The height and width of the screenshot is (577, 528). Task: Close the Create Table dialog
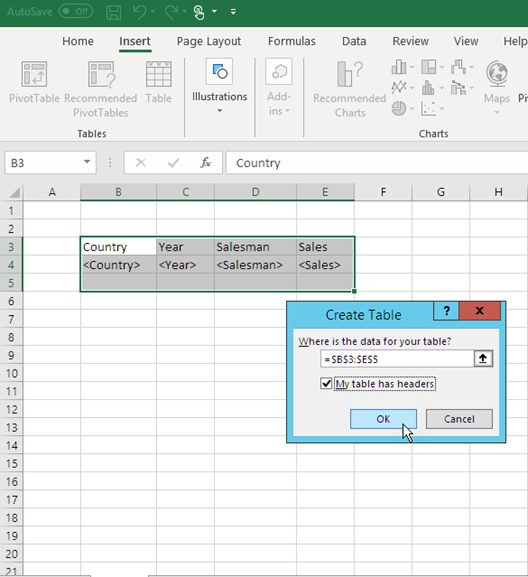(x=480, y=311)
